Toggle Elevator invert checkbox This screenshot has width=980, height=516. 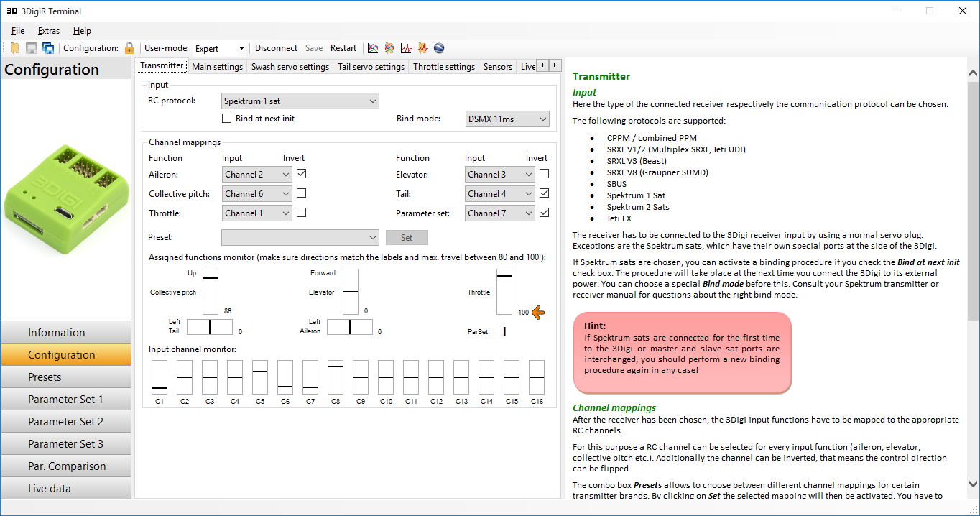pos(545,173)
